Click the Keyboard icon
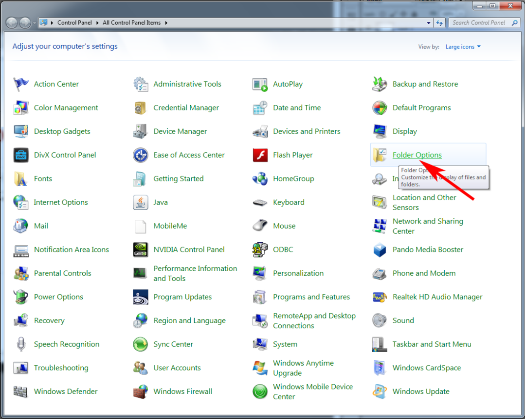Image resolution: width=526 pixels, height=420 pixels. (x=260, y=202)
